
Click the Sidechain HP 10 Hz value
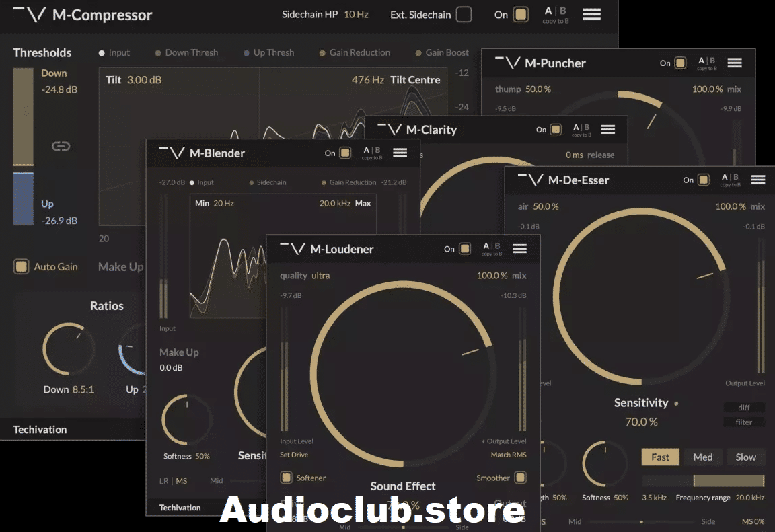pos(357,14)
